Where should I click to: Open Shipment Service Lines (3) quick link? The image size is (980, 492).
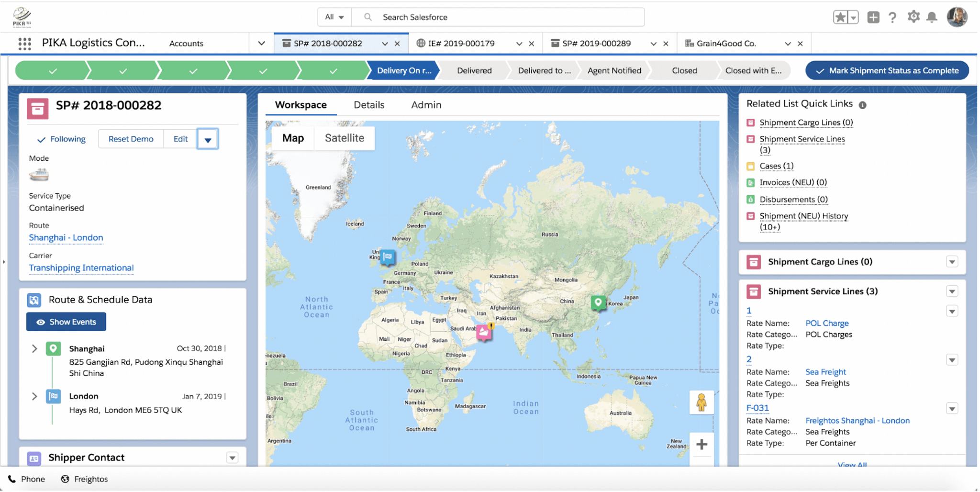tap(802, 144)
